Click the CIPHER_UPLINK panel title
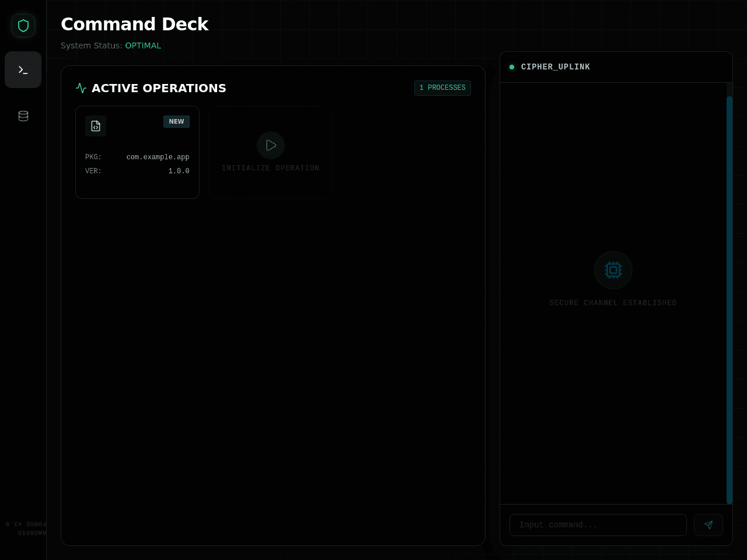 point(556,67)
